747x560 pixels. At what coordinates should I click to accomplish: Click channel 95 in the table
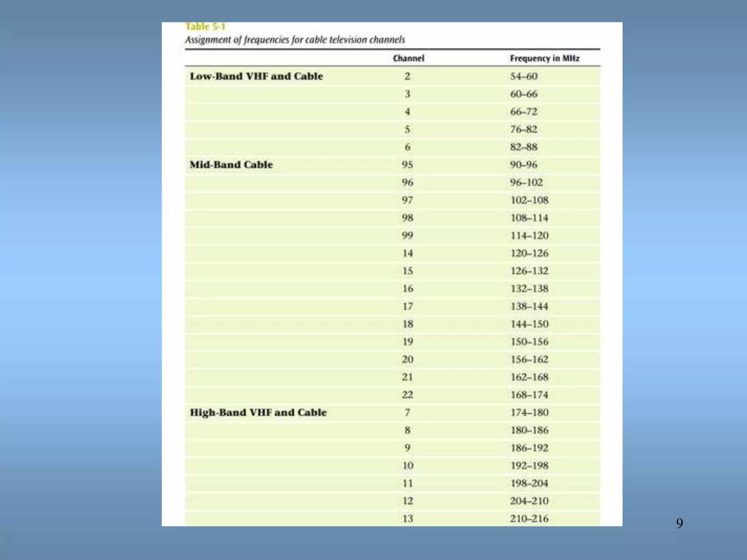click(407, 165)
